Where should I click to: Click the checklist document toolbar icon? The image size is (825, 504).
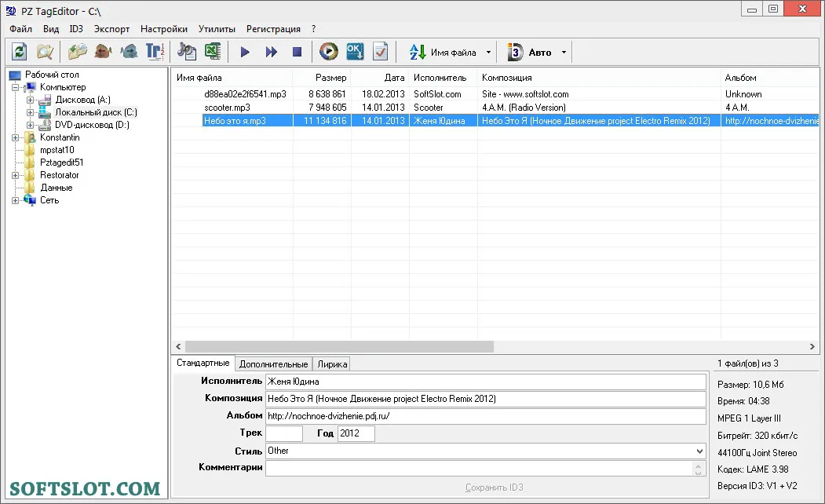[380, 52]
